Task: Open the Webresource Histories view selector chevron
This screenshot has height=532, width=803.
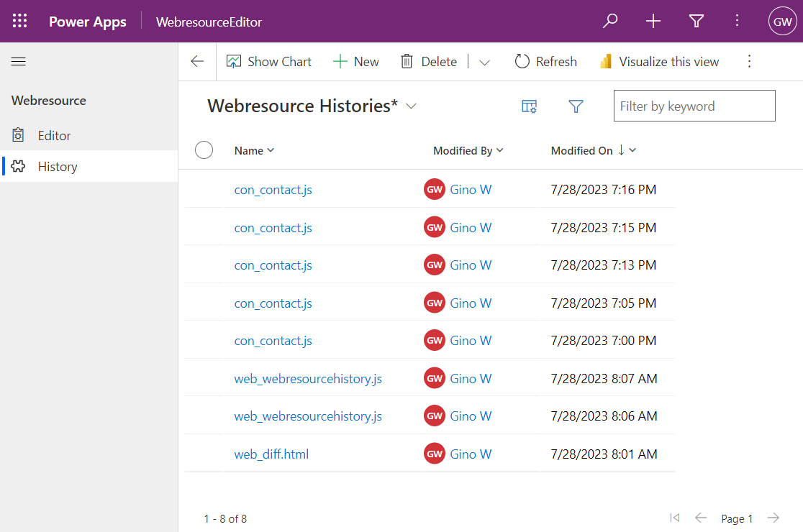Action: [x=411, y=106]
